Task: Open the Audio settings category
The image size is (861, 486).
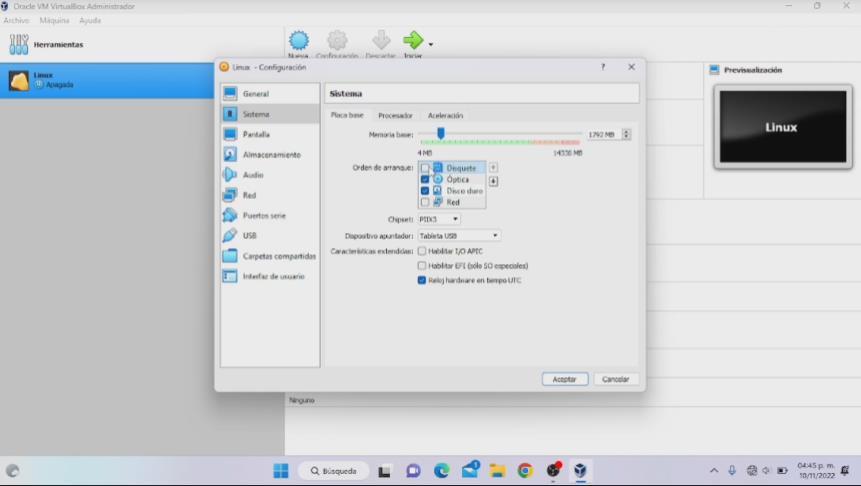Action: point(270,175)
